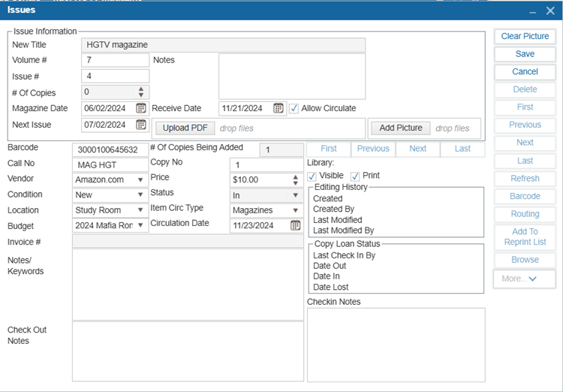Toggle the Print checkbox
This screenshot has width=563, height=392.
tap(355, 176)
